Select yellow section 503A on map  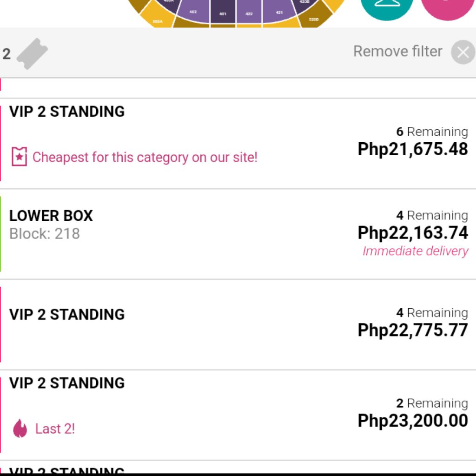157,18
